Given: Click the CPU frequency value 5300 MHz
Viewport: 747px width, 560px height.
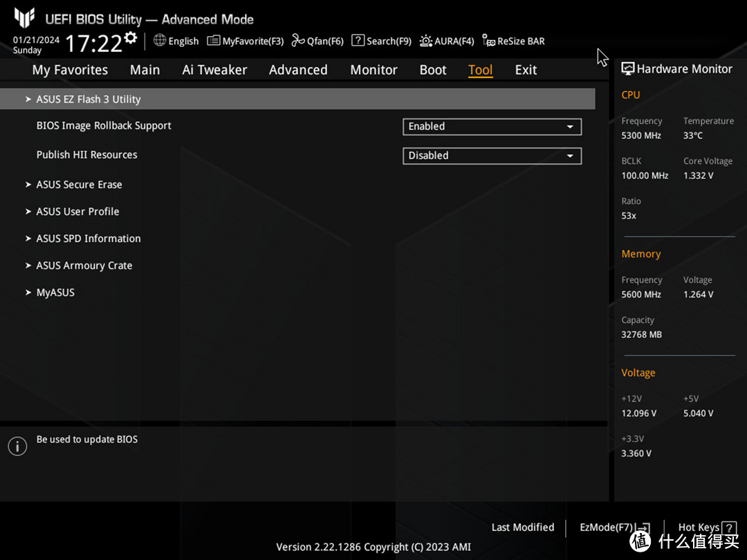Looking at the screenshot, I should tap(641, 136).
